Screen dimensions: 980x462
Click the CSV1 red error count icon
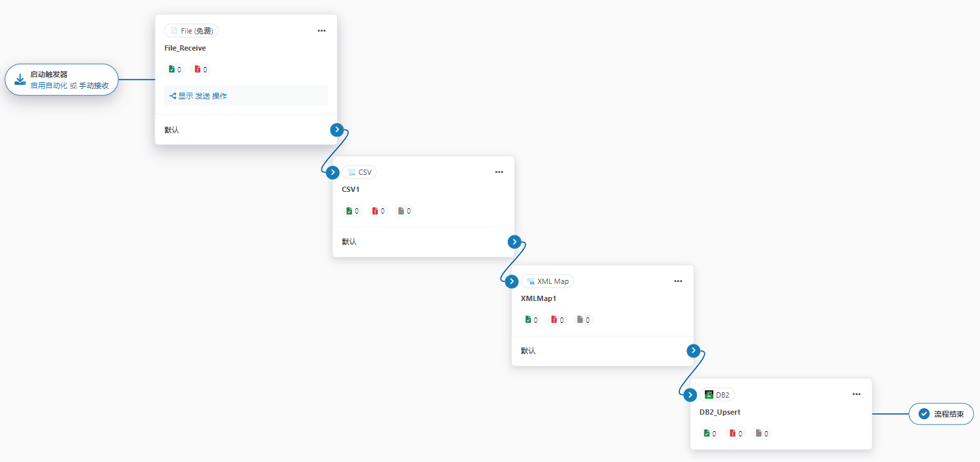tap(375, 211)
